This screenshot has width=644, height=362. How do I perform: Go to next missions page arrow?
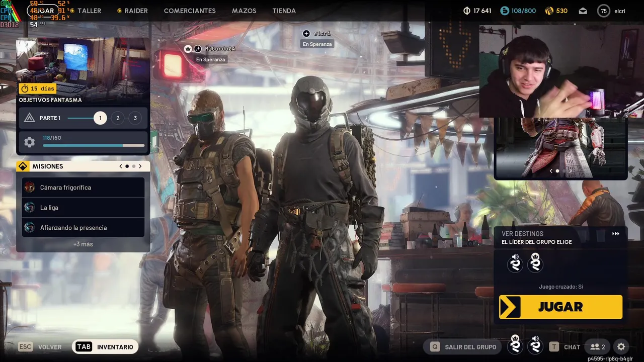tap(140, 166)
